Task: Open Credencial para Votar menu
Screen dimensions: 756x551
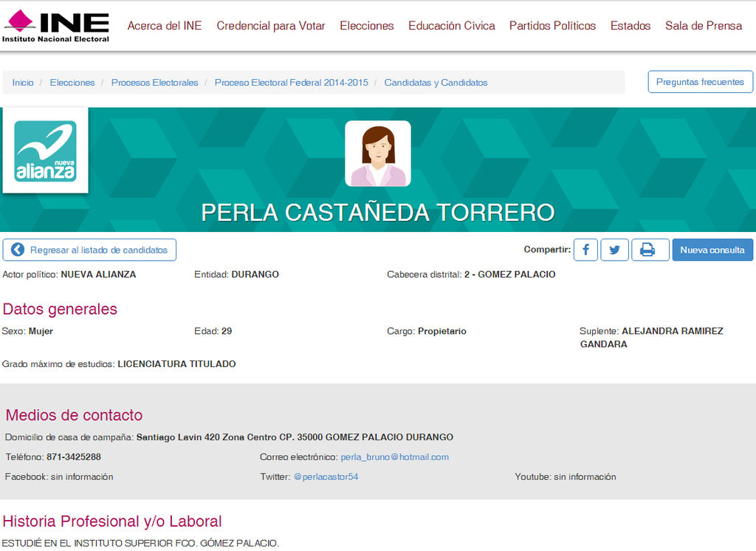Action: 271,26
